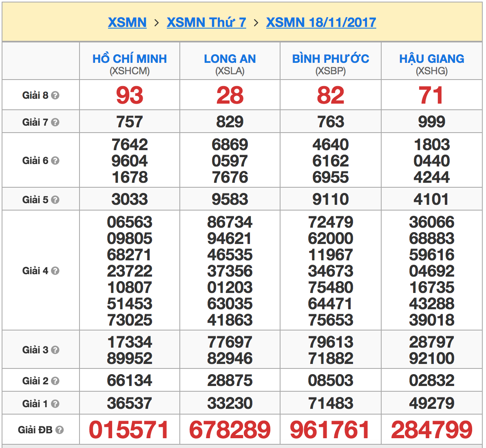Click the help icon beside Giải ĐB
The height and width of the screenshot is (448, 486).
(60, 430)
